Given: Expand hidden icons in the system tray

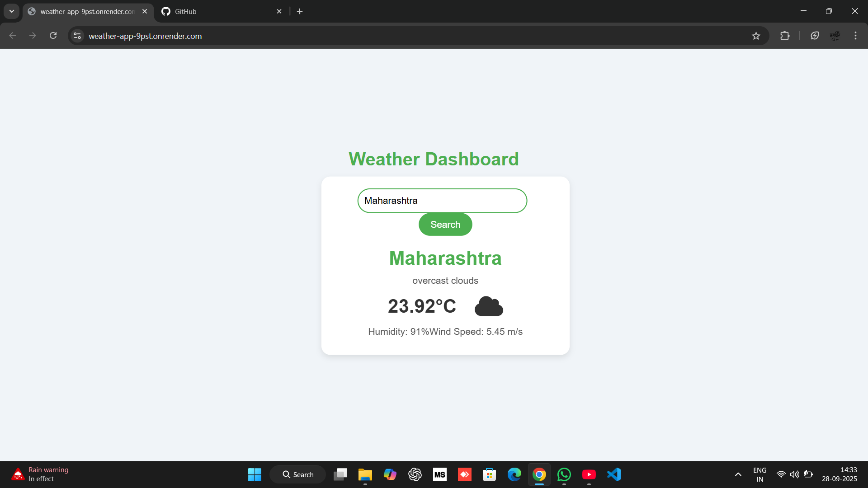Looking at the screenshot, I should (x=738, y=474).
